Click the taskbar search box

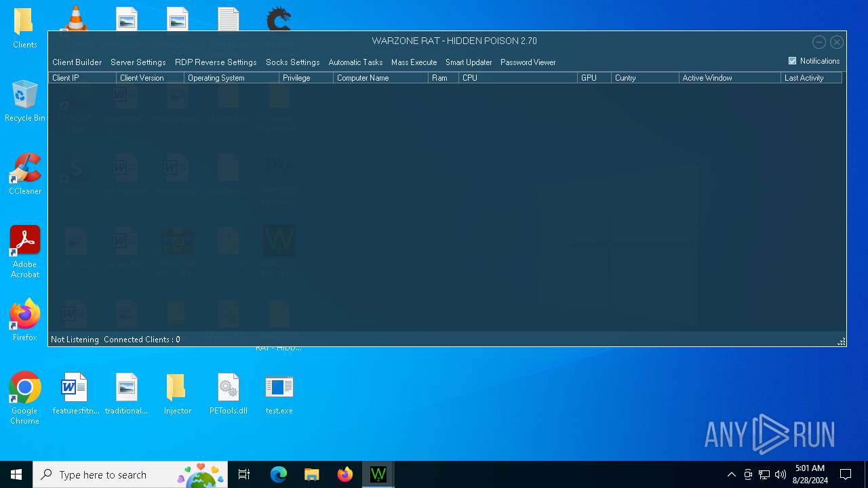tap(132, 474)
